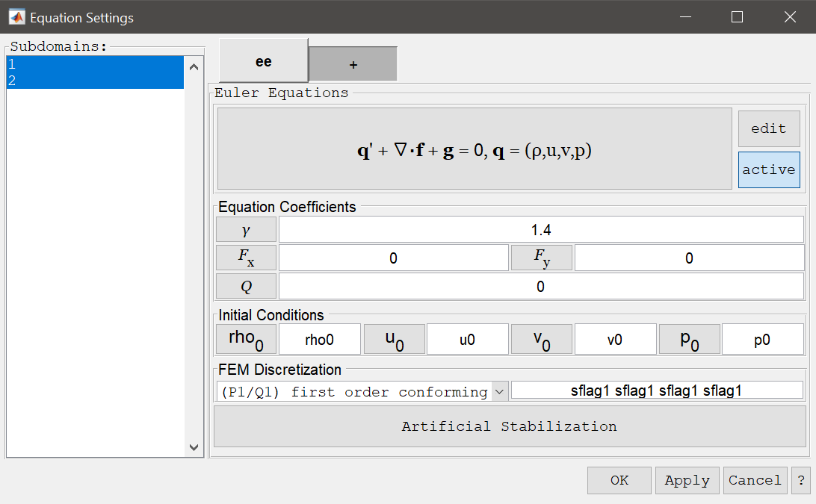The image size is (816, 504).
Task: Close the Equation Settings window
Action: pos(790,17)
